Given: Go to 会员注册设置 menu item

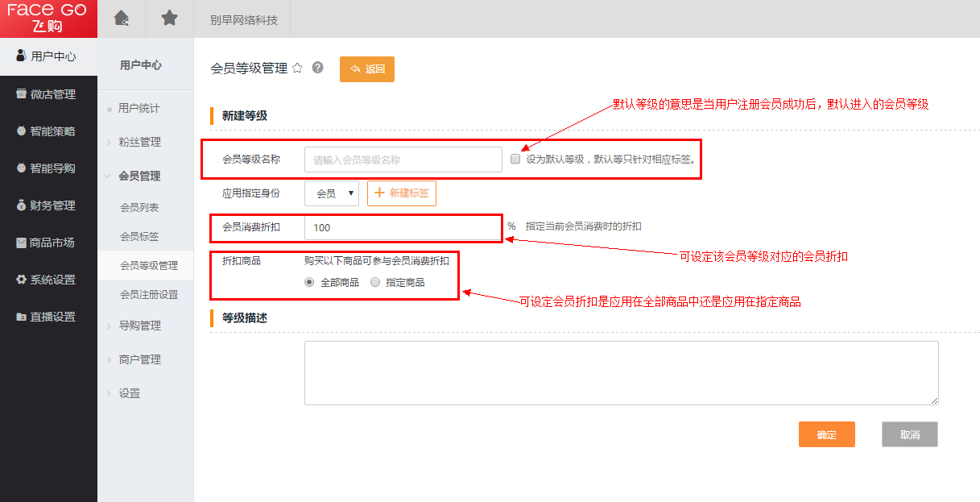Looking at the screenshot, I should (149, 294).
